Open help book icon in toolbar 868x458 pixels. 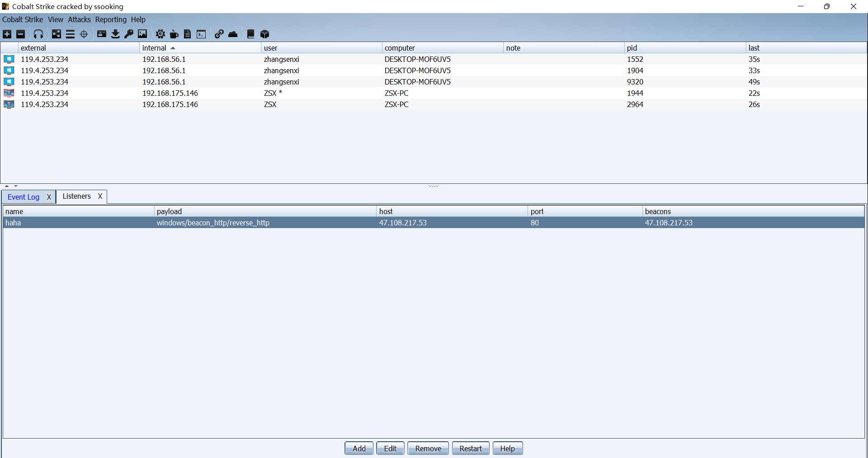pos(251,34)
